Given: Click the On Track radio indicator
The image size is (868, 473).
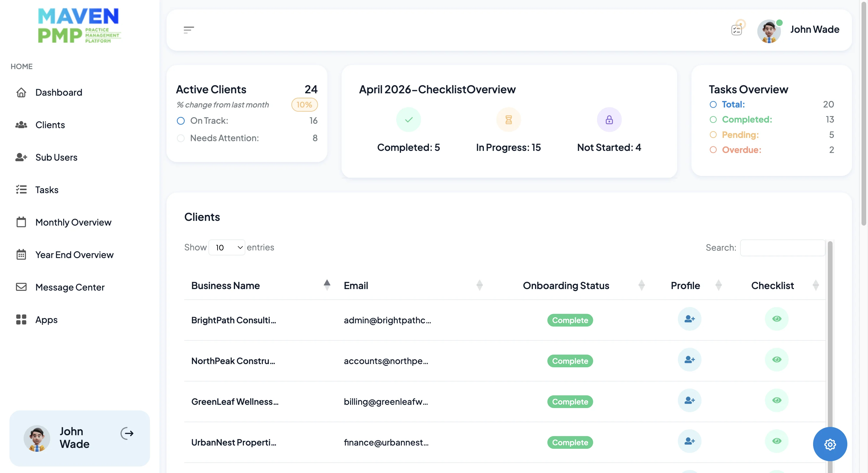Looking at the screenshot, I should pyautogui.click(x=181, y=120).
